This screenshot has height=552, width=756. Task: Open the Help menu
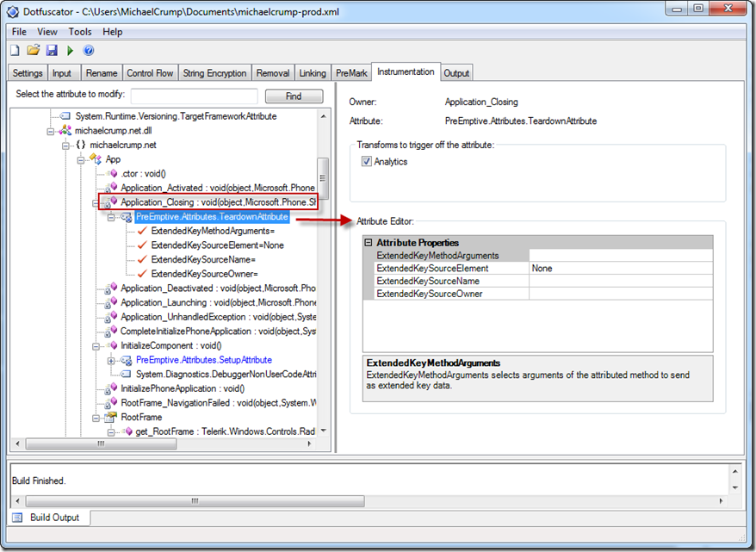coord(112,32)
